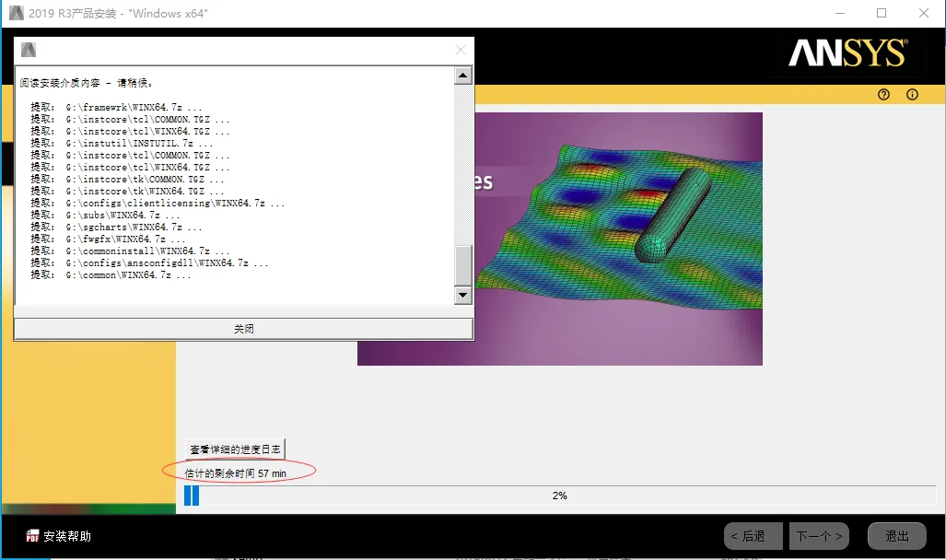Click the line G:\fwgfx\WINX64.7z
The image size is (946, 560).
coord(108,239)
